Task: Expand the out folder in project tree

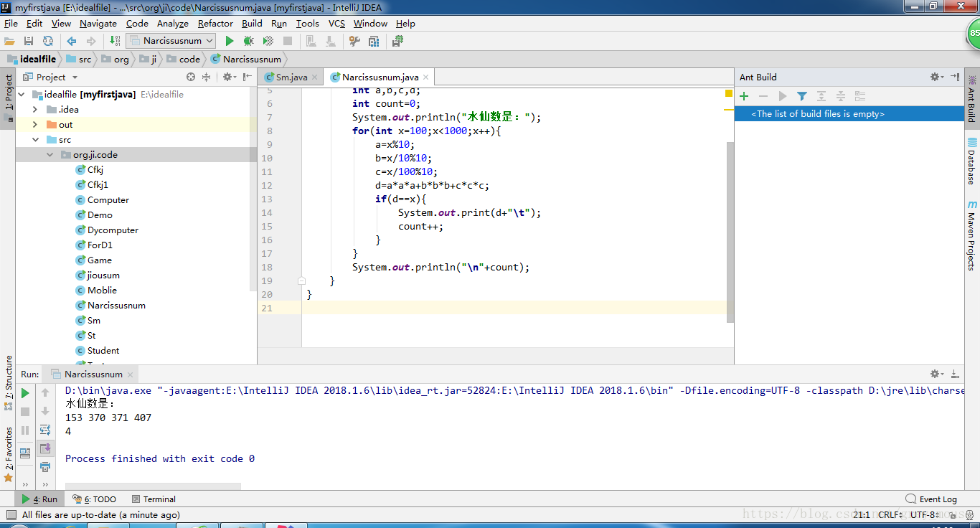Action: click(x=35, y=125)
